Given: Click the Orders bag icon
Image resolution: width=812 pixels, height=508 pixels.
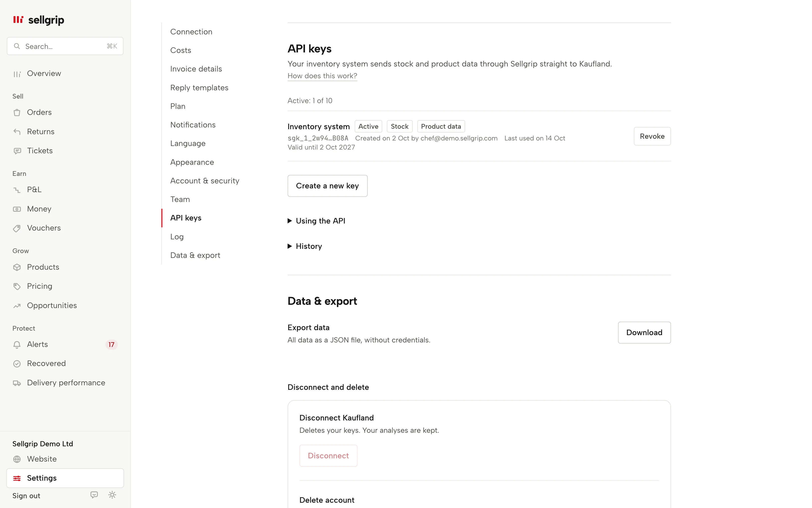Looking at the screenshot, I should click(x=17, y=113).
